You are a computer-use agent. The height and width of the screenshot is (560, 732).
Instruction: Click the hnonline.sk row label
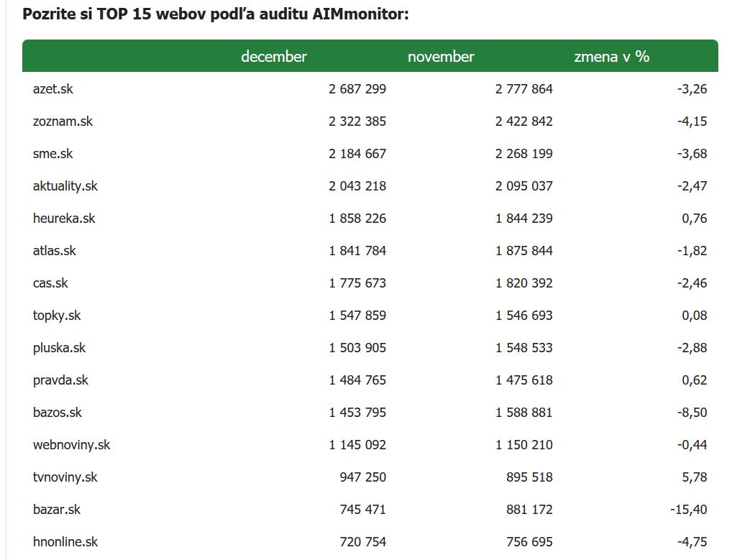pos(65,542)
